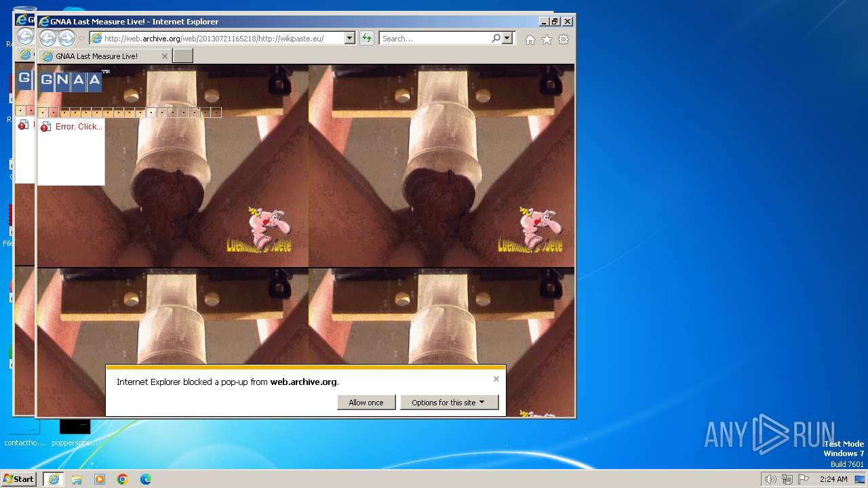Open the Home page icon
This screenshot has height=488, width=868.
(x=530, y=39)
